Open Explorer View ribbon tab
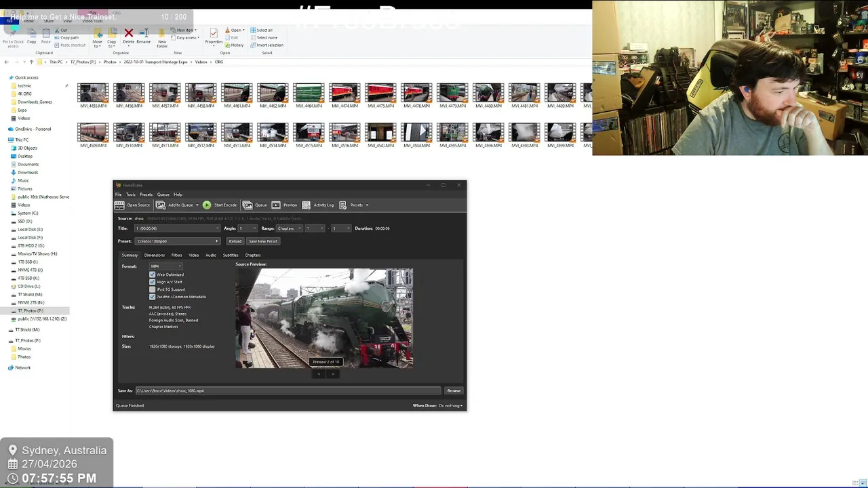868x488 pixels. pyautogui.click(x=67, y=21)
